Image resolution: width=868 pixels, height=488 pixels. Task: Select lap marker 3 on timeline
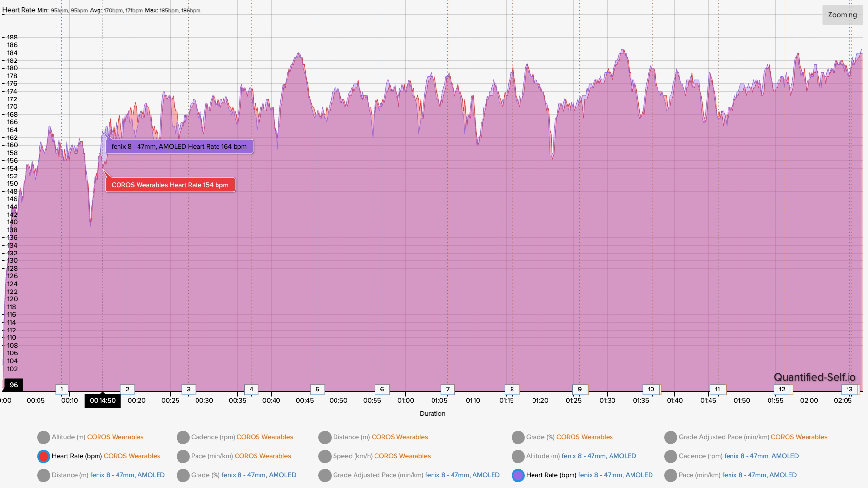pos(189,390)
